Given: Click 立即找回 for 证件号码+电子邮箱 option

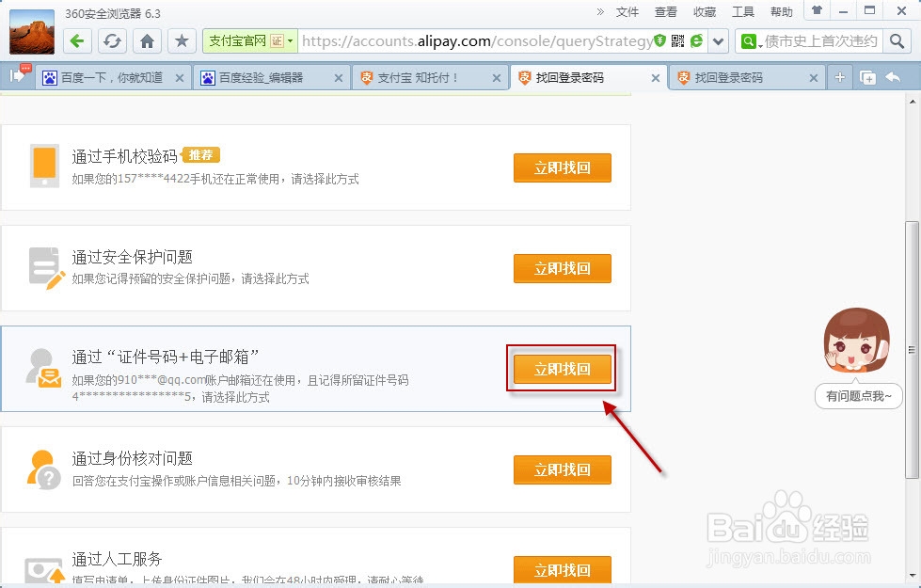Looking at the screenshot, I should 562,369.
